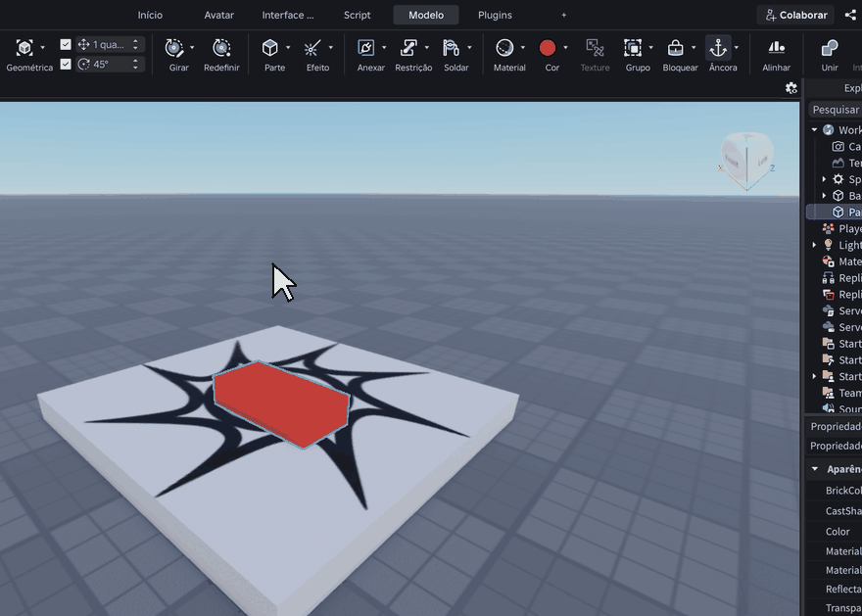The width and height of the screenshot is (862, 616).
Task: Click the view orientation cube gizmo
Action: (x=746, y=161)
